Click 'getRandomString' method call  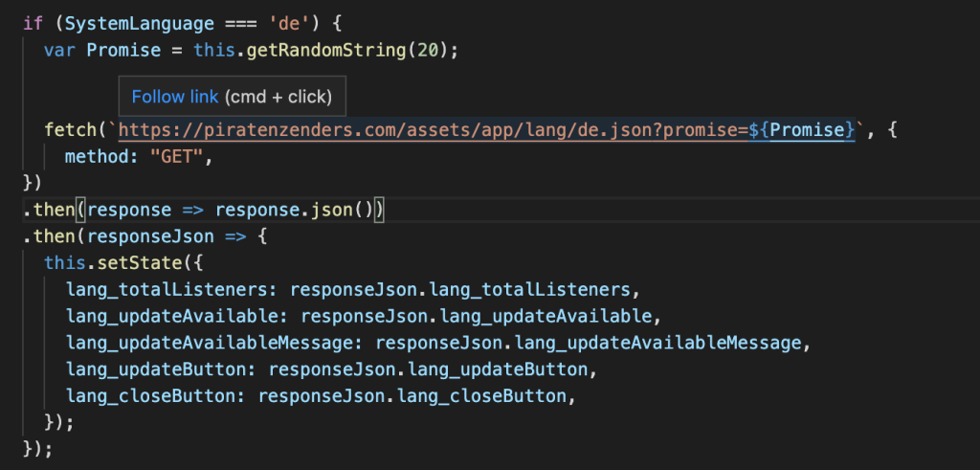[327, 50]
